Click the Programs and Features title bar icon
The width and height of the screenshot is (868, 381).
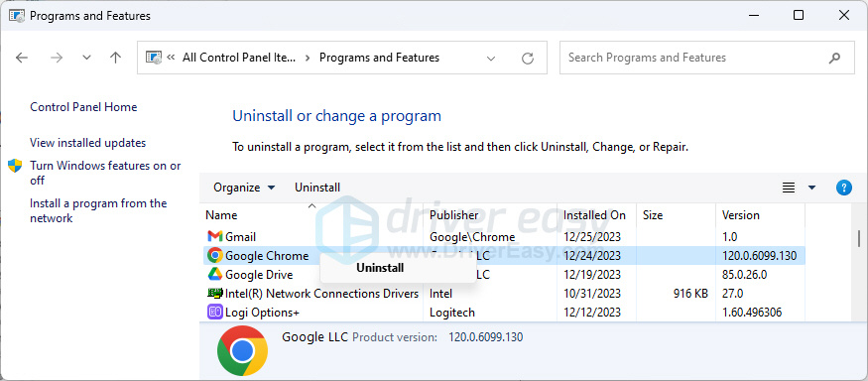point(16,16)
